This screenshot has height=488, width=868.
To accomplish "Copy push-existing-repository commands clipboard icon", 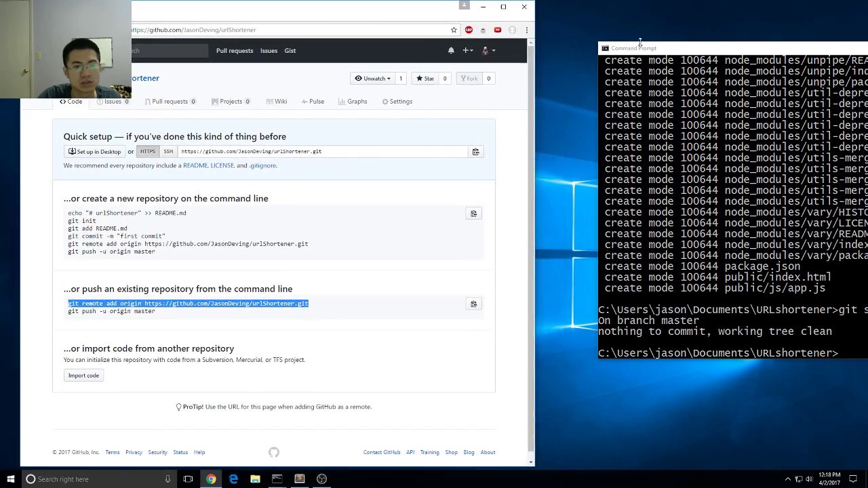I will tap(473, 304).
